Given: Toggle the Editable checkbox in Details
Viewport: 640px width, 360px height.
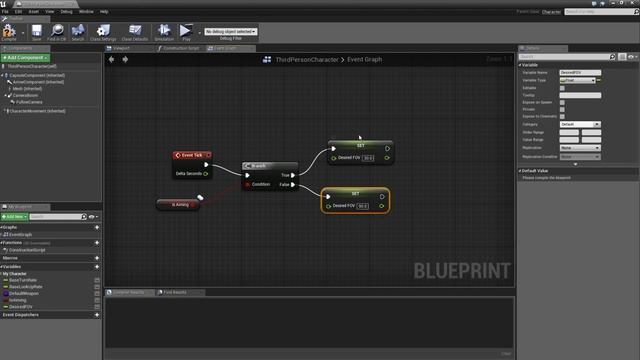Looking at the screenshot, I should click(562, 88).
